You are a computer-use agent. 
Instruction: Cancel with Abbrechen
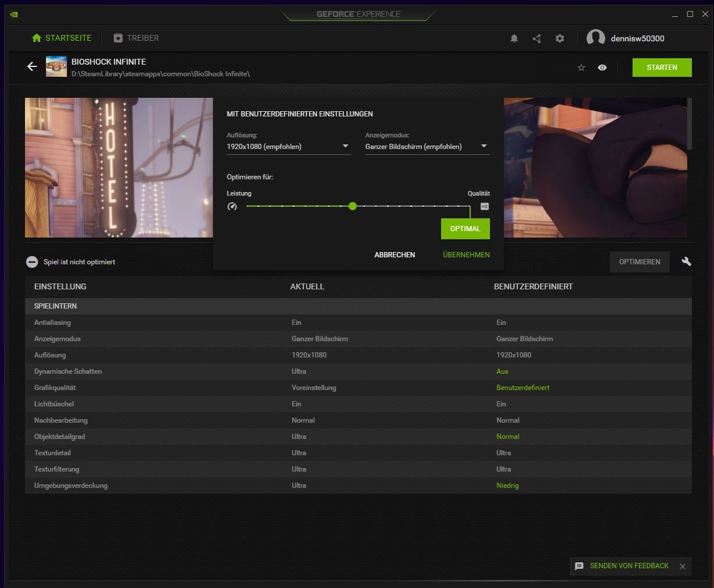(395, 255)
